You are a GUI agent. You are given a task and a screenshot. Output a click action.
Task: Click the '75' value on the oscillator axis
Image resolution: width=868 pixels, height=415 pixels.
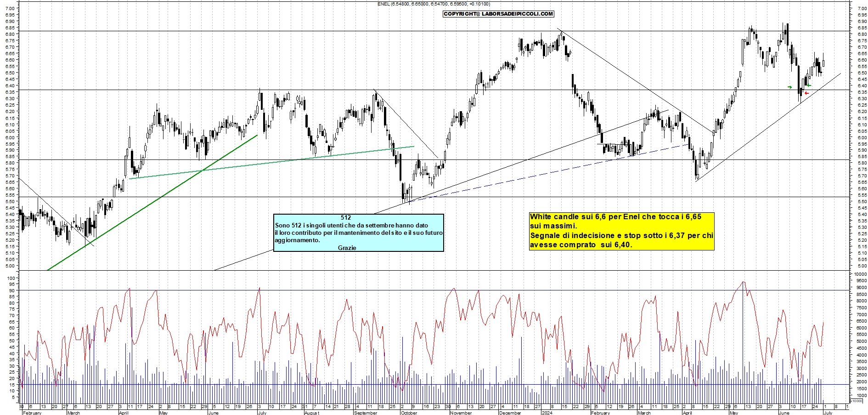click(12, 309)
